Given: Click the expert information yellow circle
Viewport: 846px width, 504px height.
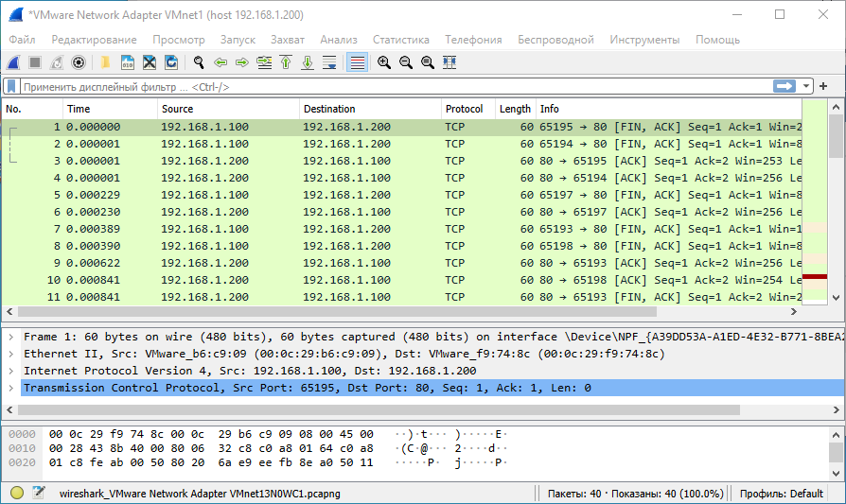Looking at the screenshot, I should click(17, 493).
